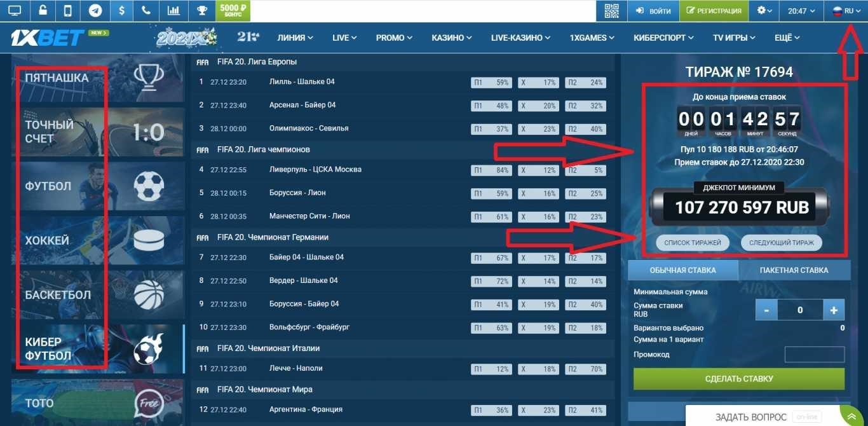Open the Список тиражей list
The image size is (868, 426).
coord(693,243)
